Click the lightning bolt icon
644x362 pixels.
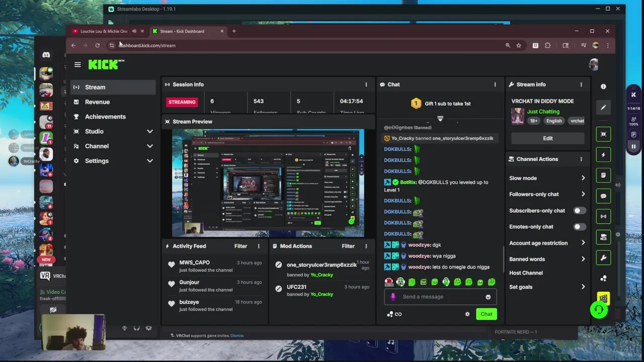tap(603, 155)
